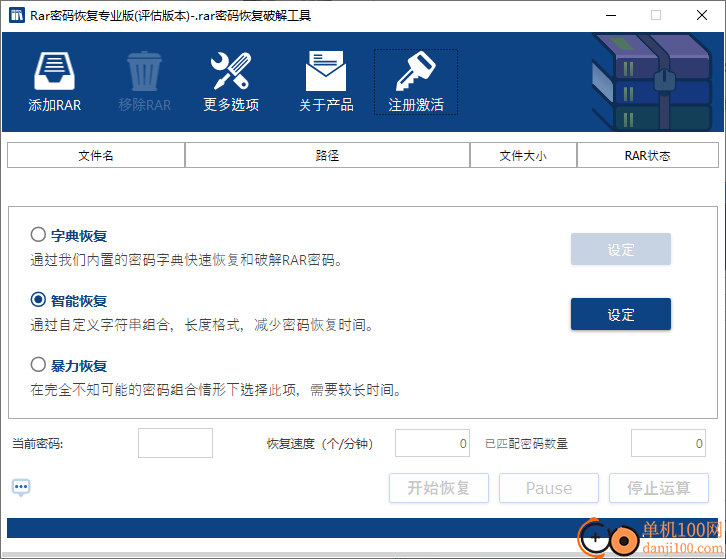Click the 暴力恢复 description text

(216, 390)
